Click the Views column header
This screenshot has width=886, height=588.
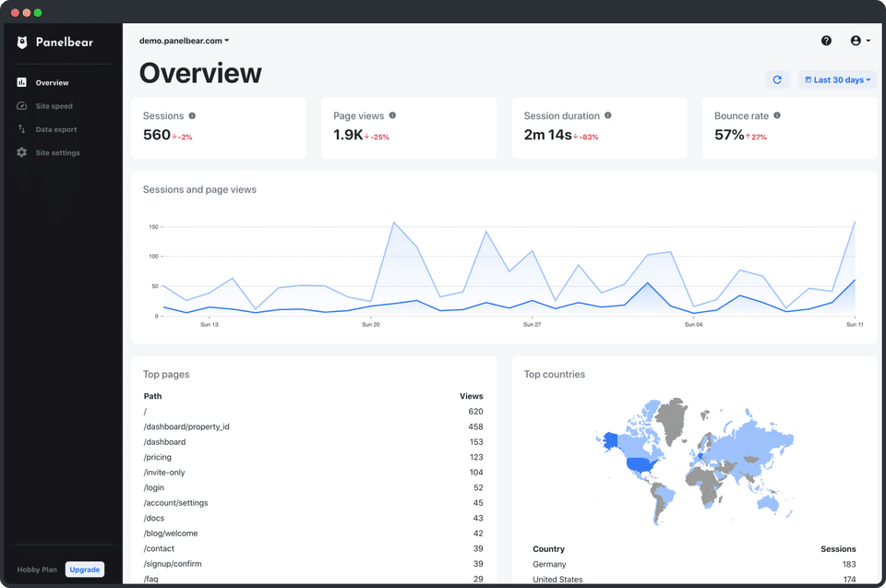[472, 396]
